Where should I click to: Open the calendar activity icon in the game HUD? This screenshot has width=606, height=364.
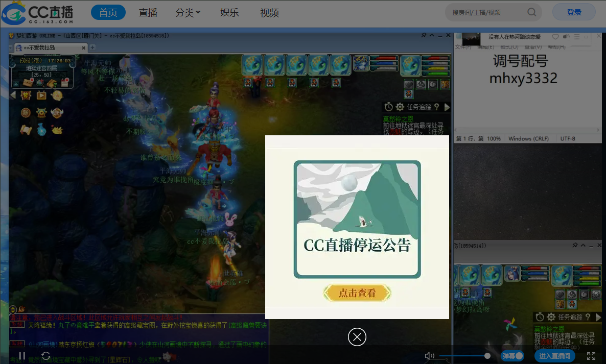point(64,82)
